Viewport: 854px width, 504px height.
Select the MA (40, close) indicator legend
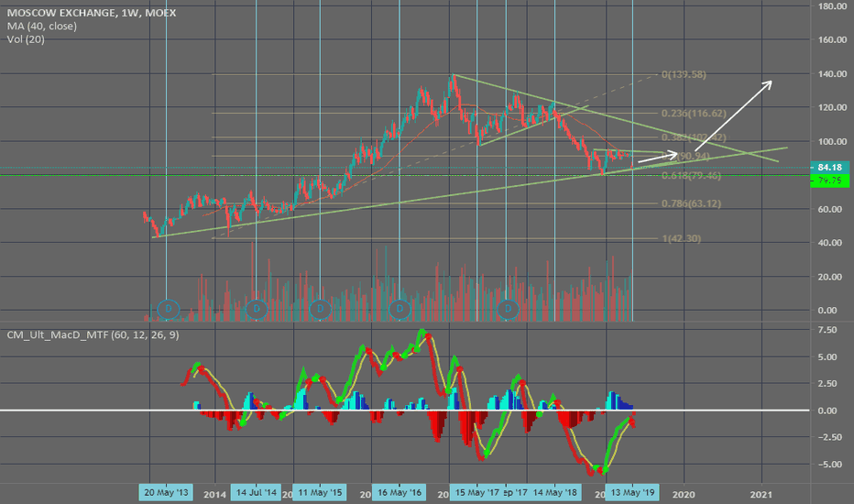click(x=42, y=27)
